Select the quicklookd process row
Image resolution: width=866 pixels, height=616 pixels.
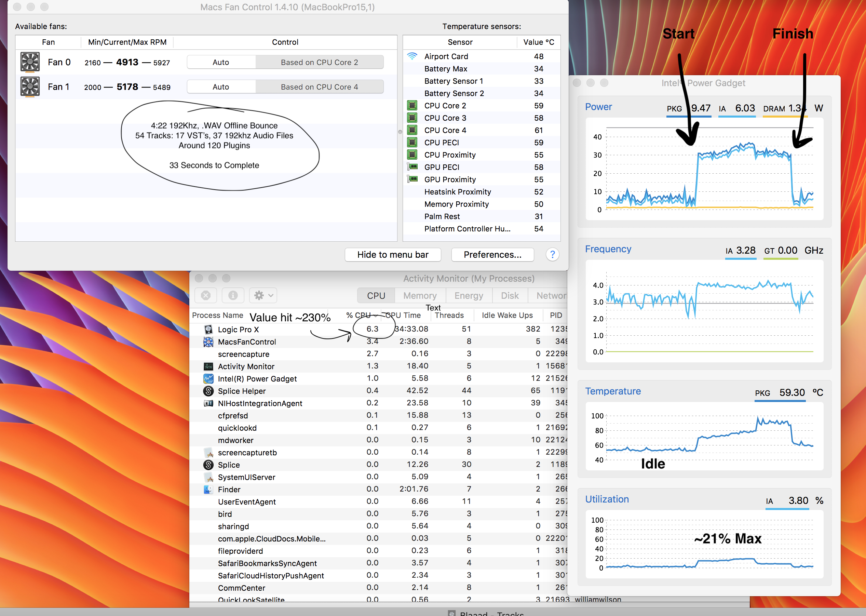pyautogui.click(x=378, y=428)
